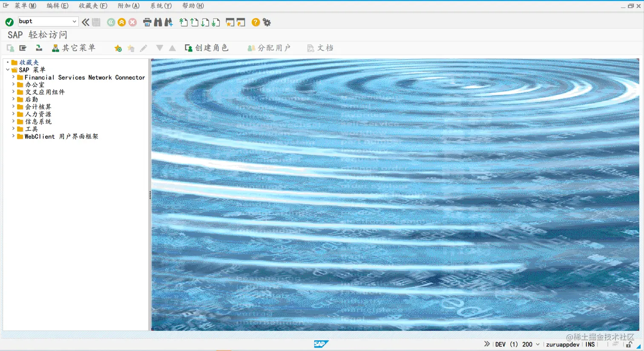This screenshot has height=351, width=644.
Task: Expand the 会计核算 folder node
Action: (14, 107)
